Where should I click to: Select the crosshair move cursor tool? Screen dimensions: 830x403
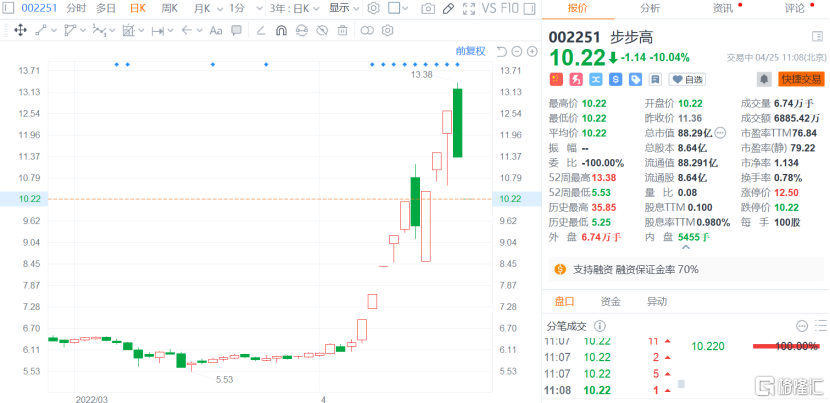20,30
